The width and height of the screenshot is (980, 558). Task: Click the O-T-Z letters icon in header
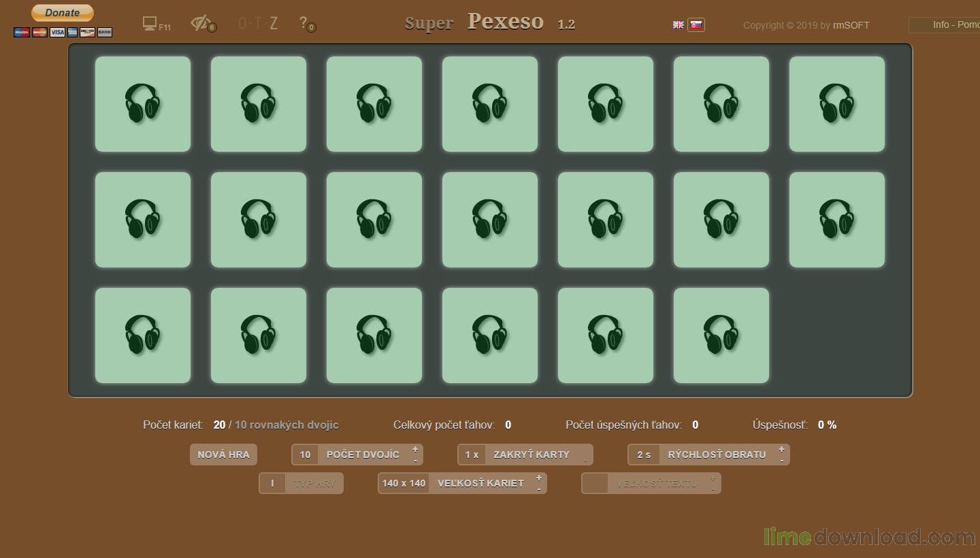258,24
